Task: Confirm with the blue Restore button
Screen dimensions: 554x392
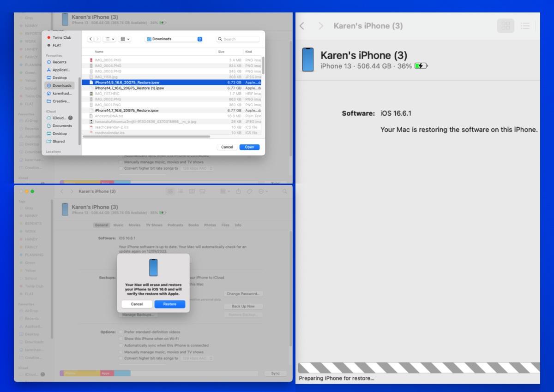Action: (x=169, y=304)
